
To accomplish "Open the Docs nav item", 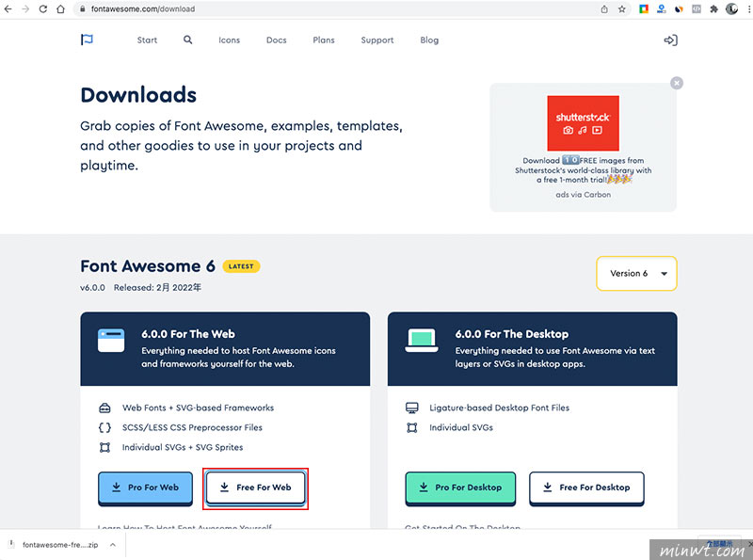I will (276, 40).
